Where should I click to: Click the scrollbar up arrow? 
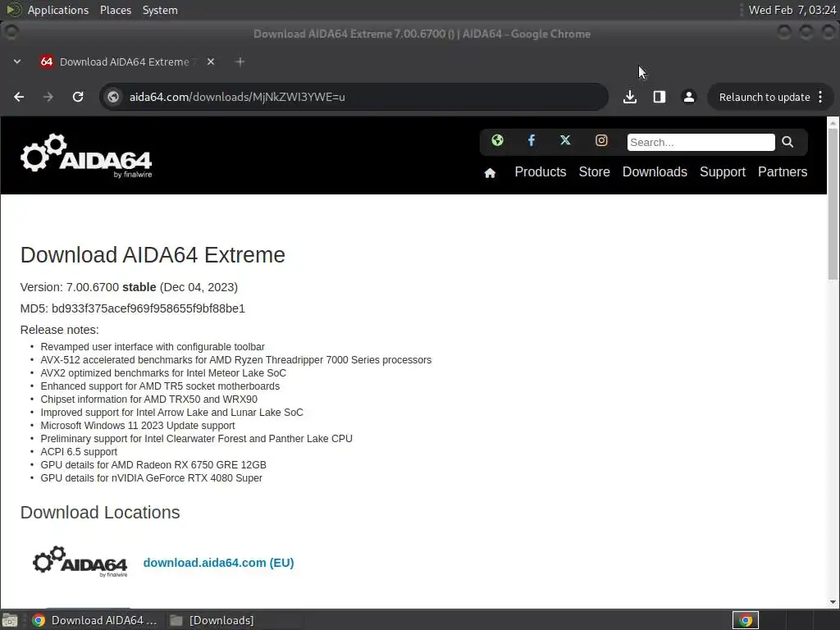click(833, 123)
